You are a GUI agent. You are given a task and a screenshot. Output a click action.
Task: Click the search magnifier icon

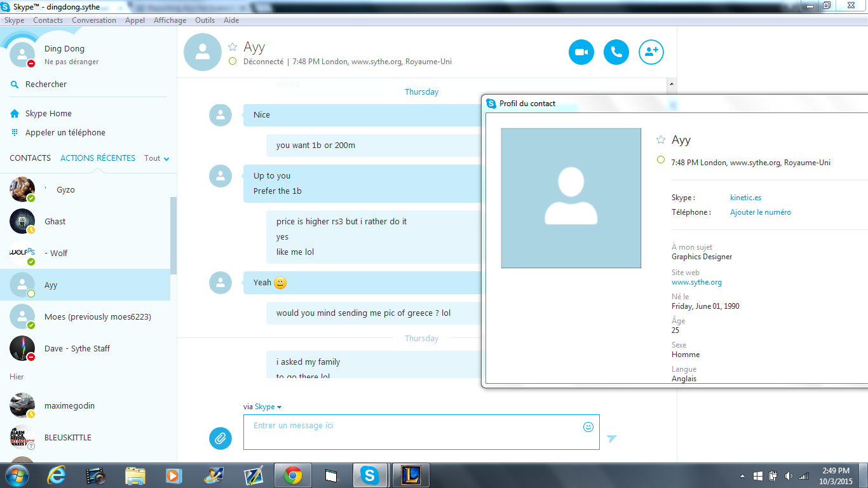[x=15, y=84]
